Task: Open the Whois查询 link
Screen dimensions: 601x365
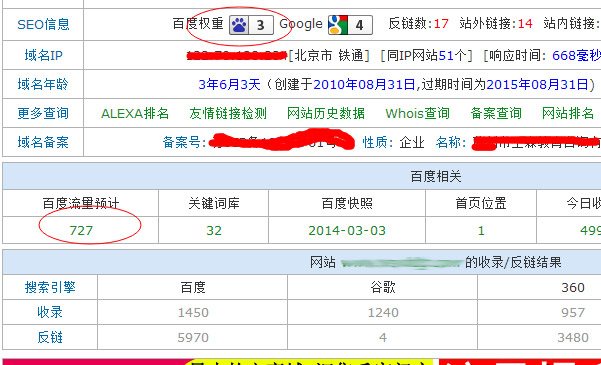Action: [417, 113]
